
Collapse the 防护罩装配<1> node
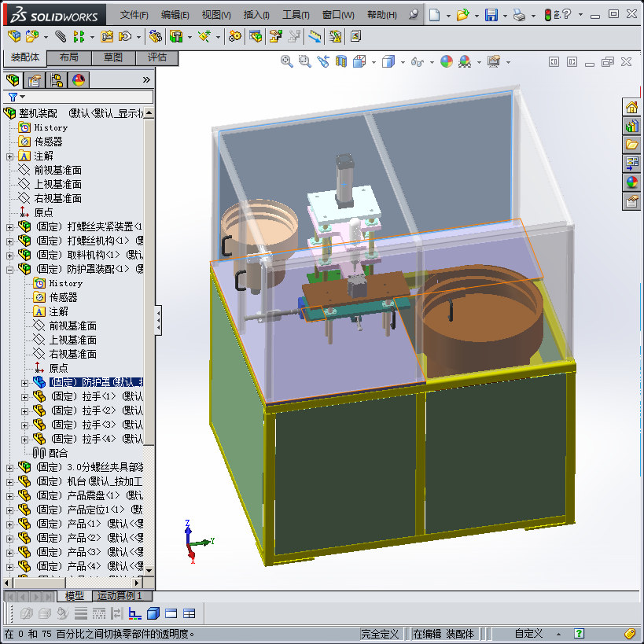[x=10, y=270]
